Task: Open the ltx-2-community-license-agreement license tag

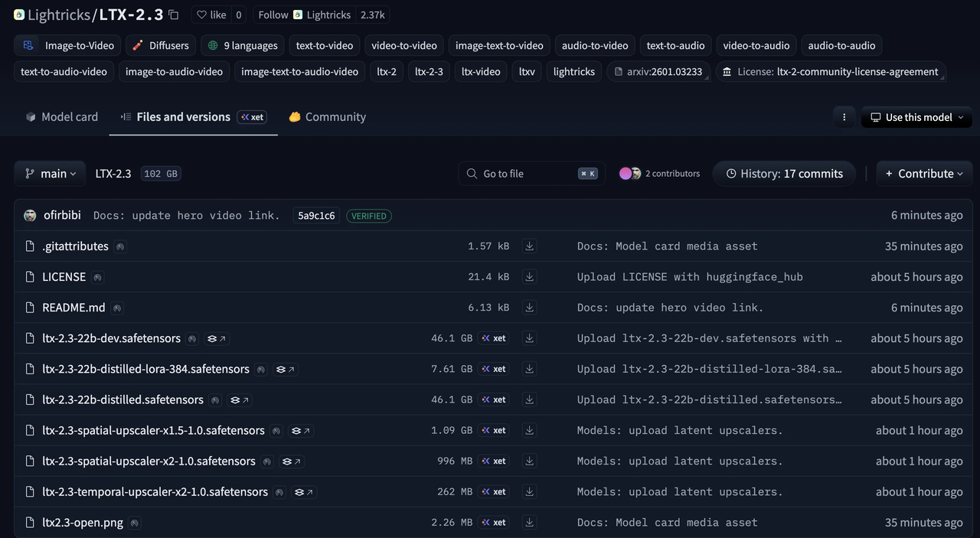Action: [830, 71]
